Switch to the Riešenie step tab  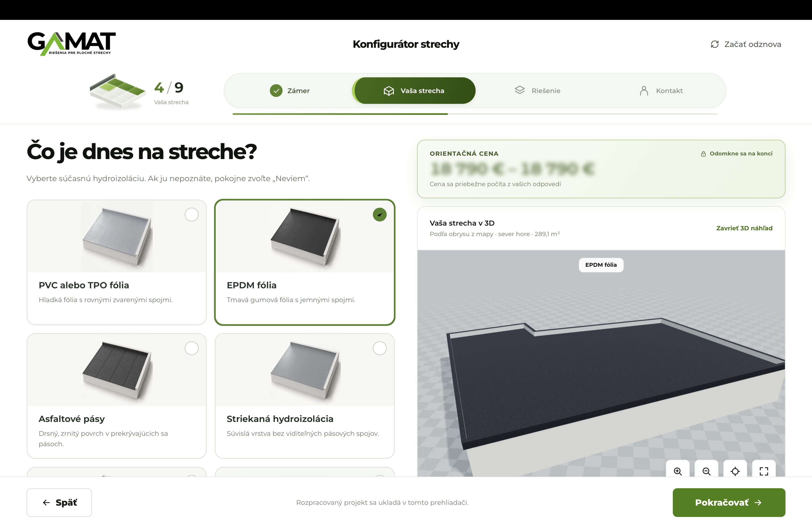[537, 91]
